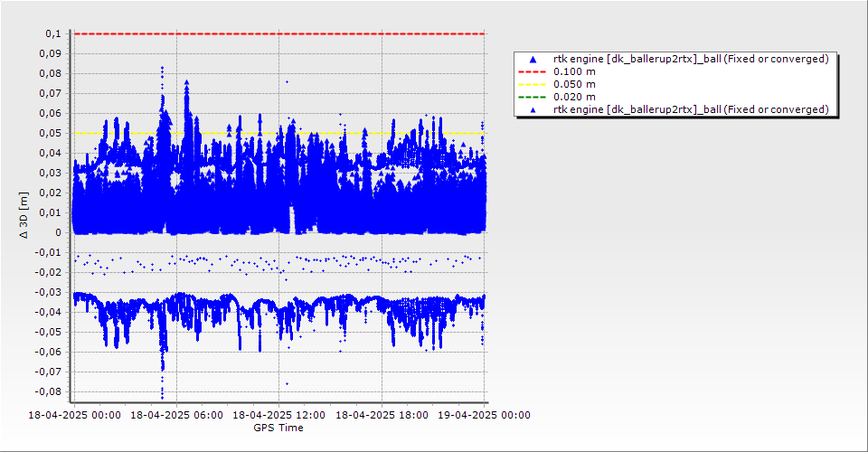
Task: Click the -0,03 y-axis value
Action: [49, 292]
